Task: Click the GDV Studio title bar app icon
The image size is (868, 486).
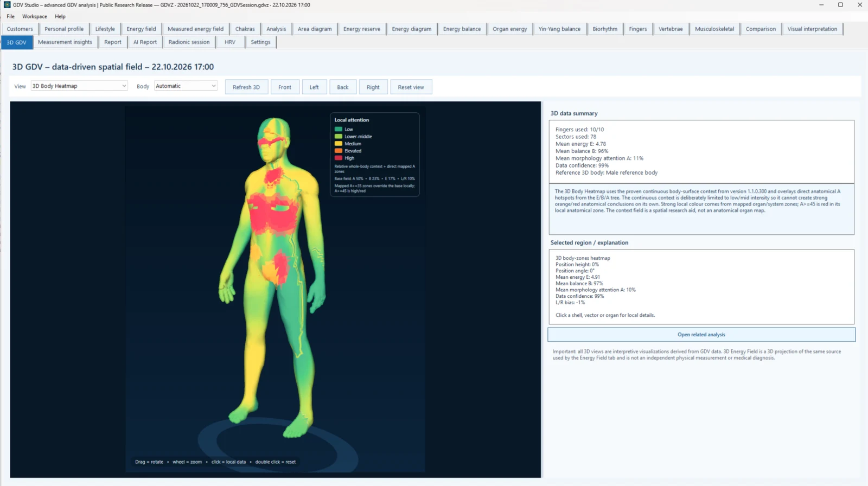Action: coord(7,5)
